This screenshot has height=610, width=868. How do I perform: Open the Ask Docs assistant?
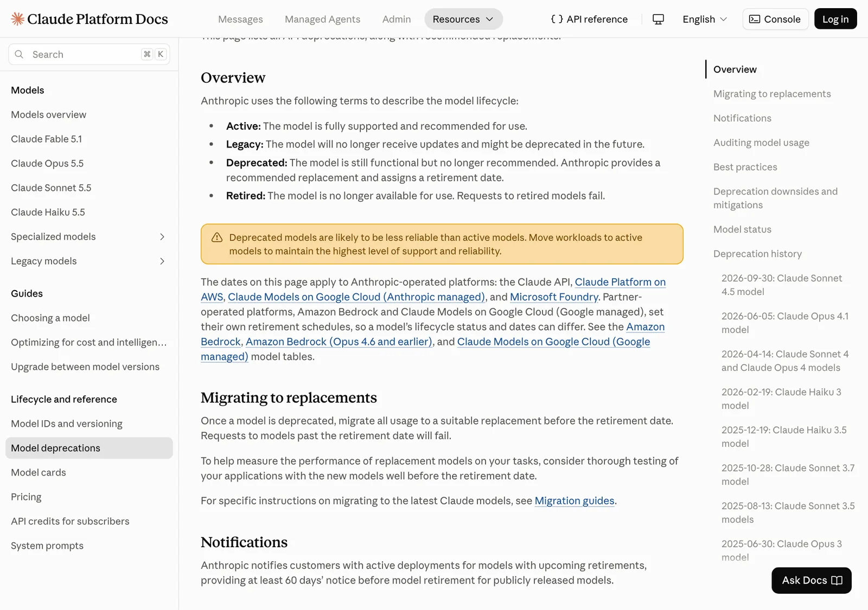click(812, 580)
